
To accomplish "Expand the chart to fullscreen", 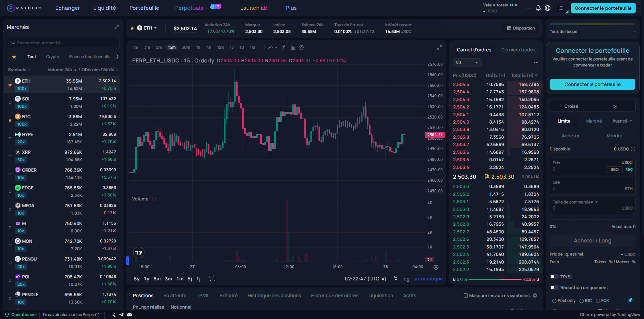I will pyautogui.click(x=439, y=47).
